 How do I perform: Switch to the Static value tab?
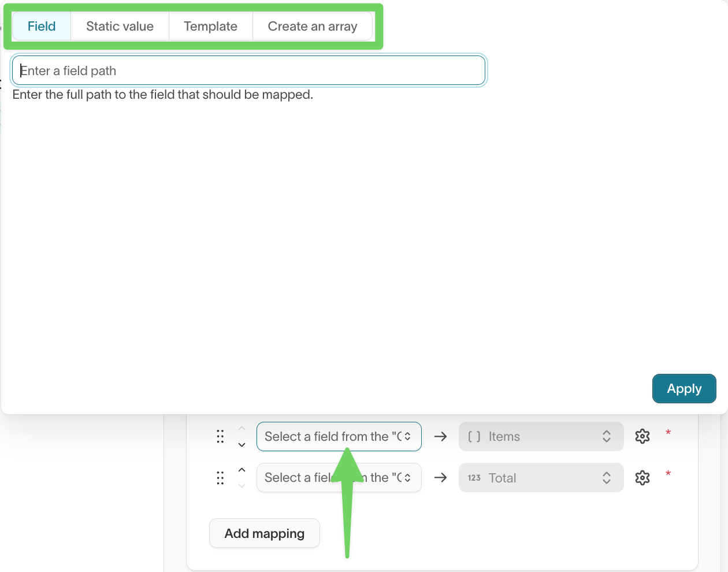(119, 26)
